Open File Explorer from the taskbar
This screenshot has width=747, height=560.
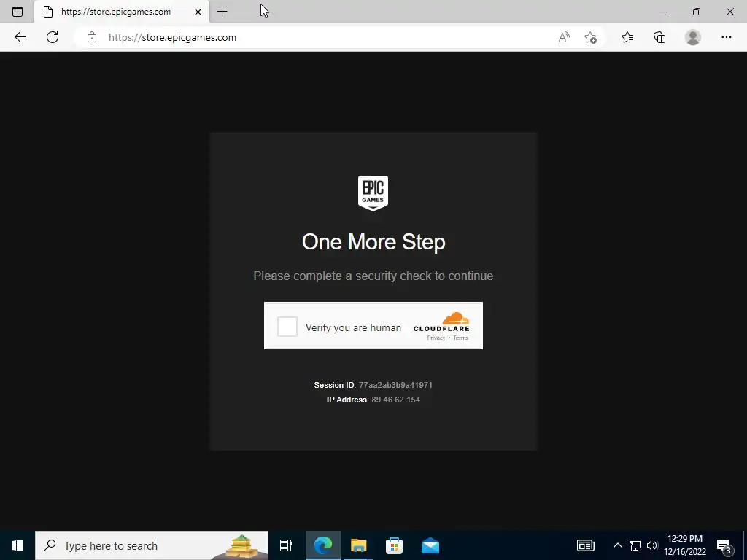click(359, 545)
